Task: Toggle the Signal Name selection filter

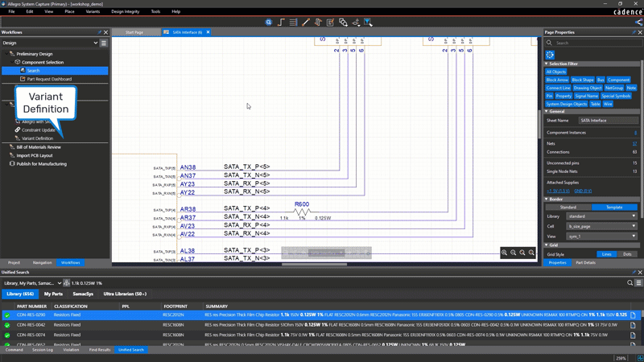Action: 587,96
